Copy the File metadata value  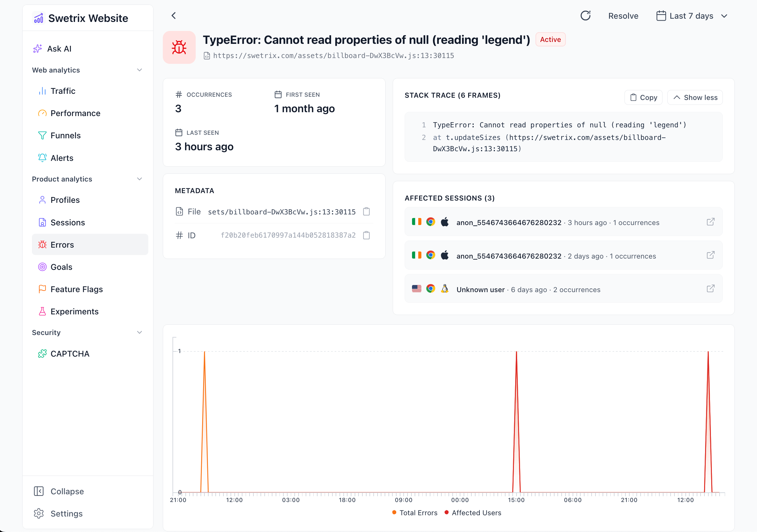click(366, 212)
